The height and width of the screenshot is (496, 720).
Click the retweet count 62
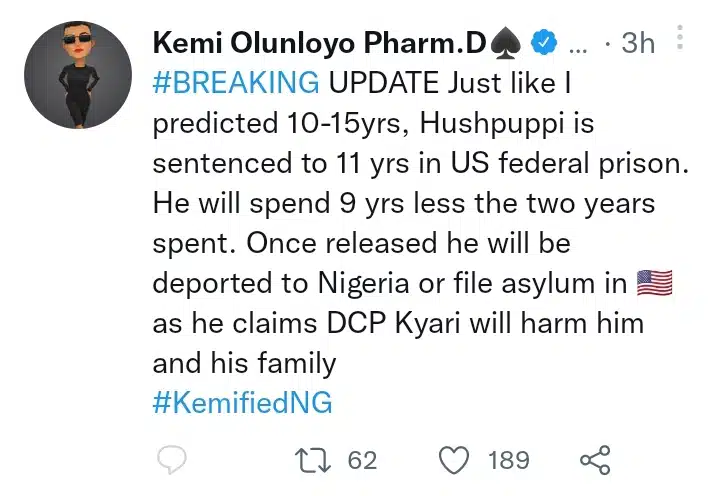tap(361, 459)
